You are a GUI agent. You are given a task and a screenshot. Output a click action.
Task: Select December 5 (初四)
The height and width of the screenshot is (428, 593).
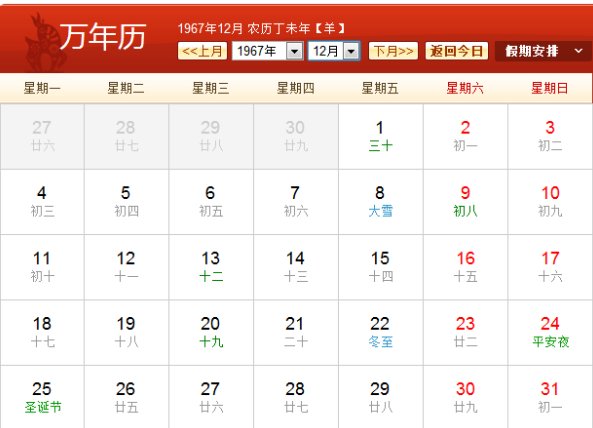[x=126, y=202]
